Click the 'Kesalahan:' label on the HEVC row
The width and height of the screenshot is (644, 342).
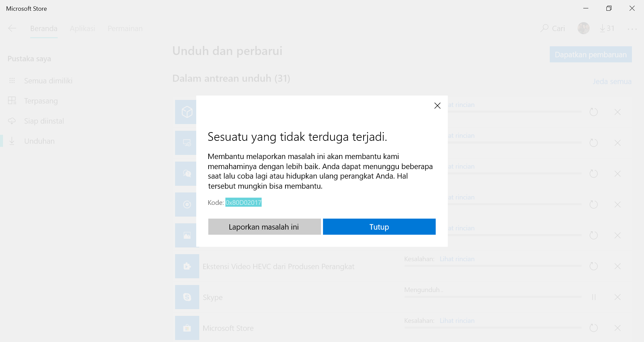[419, 259]
